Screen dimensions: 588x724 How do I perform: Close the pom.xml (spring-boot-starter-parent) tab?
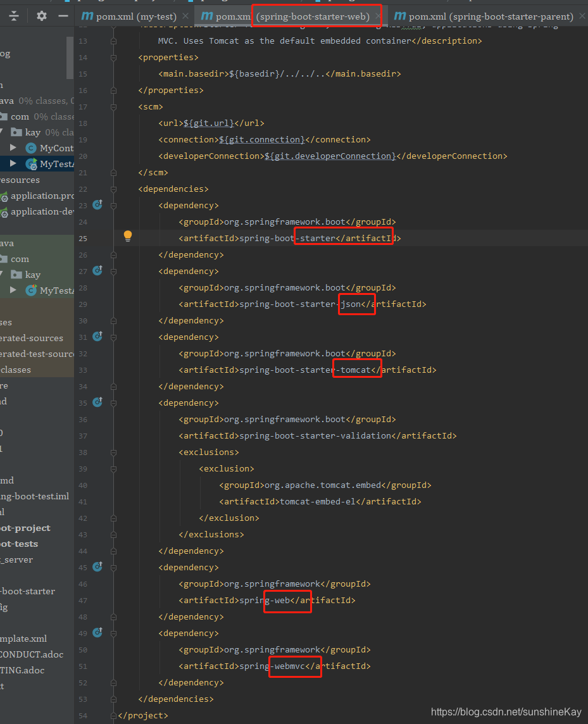pyautogui.click(x=582, y=16)
